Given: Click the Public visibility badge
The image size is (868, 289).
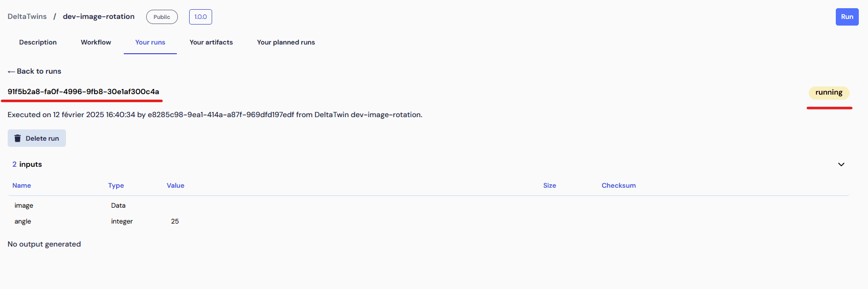Looking at the screenshot, I should [162, 17].
